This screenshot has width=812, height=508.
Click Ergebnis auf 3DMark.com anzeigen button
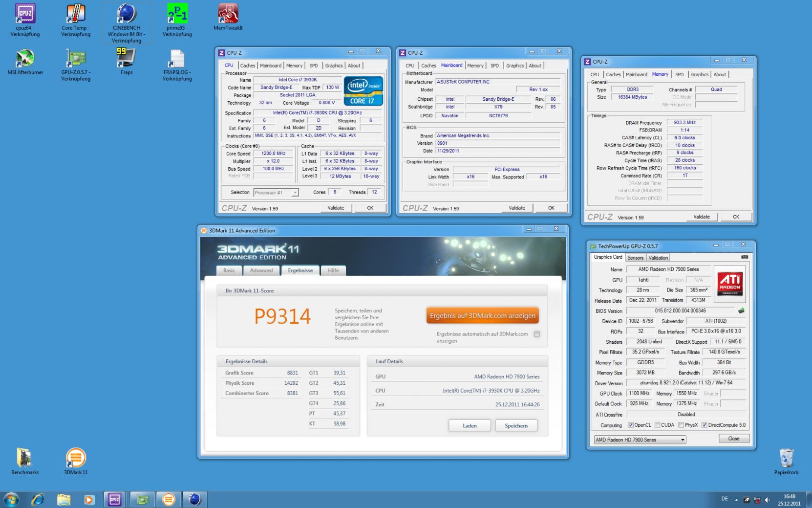pyautogui.click(x=483, y=316)
